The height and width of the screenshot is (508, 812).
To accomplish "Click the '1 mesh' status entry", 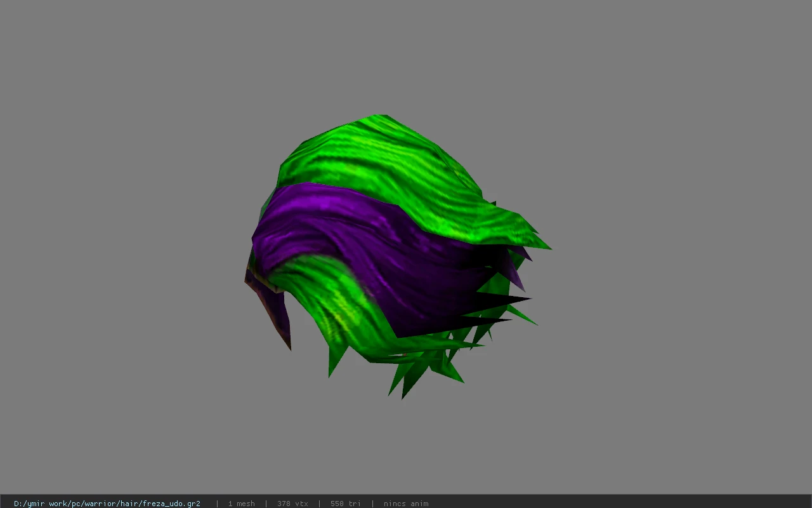I will pyautogui.click(x=242, y=504).
